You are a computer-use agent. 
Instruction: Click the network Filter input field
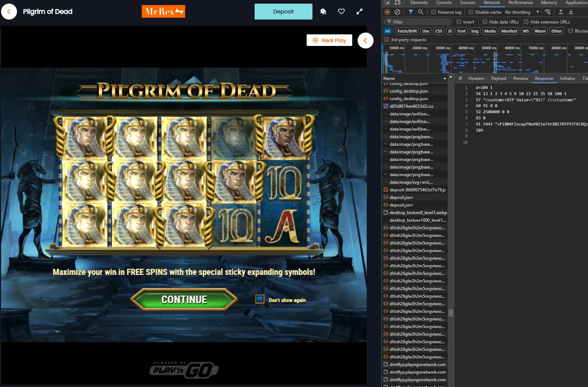tap(418, 22)
